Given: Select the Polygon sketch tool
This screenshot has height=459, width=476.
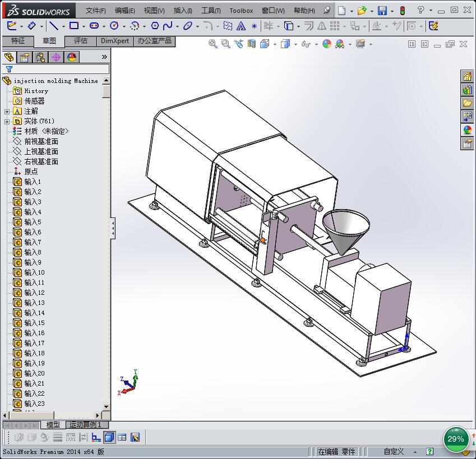Looking at the screenshot, I should (155, 26).
